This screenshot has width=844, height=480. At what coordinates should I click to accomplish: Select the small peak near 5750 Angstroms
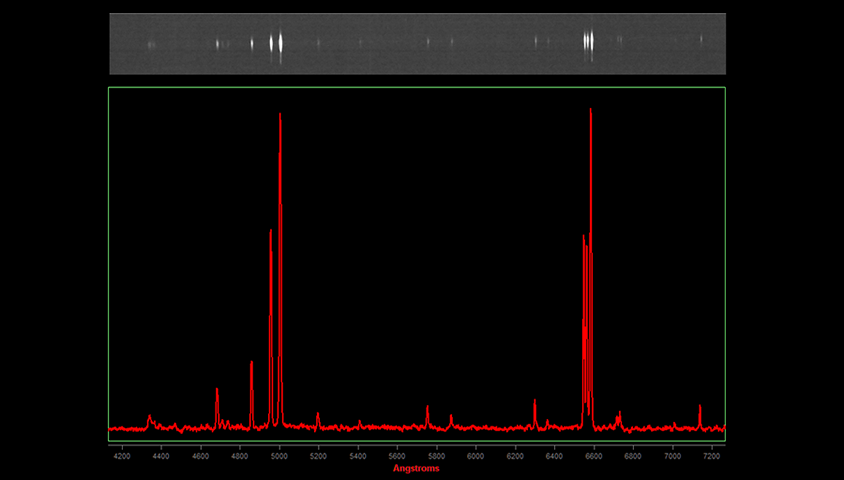427,407
